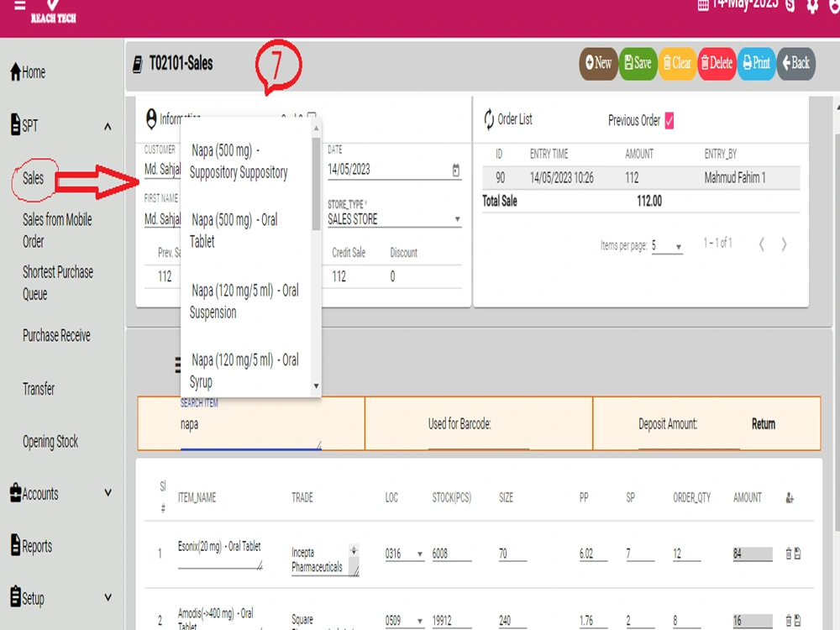Screen dimensions: 840x630
Task: Expand the Setup menu section
Action: click(x=108, y=597)
